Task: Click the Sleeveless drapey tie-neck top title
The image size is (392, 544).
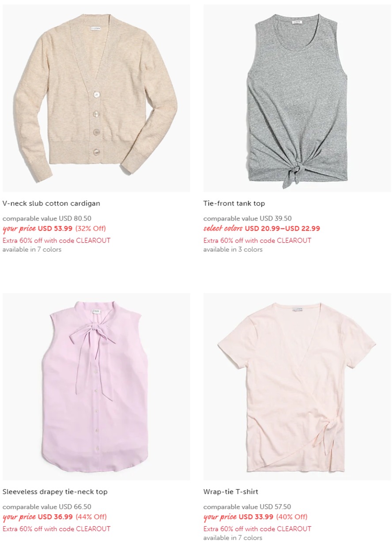Action: [x=55, y=491]
